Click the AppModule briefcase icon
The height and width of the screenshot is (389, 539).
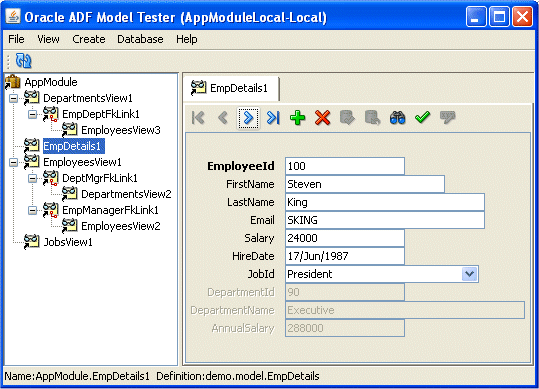[x=13, y=82]
